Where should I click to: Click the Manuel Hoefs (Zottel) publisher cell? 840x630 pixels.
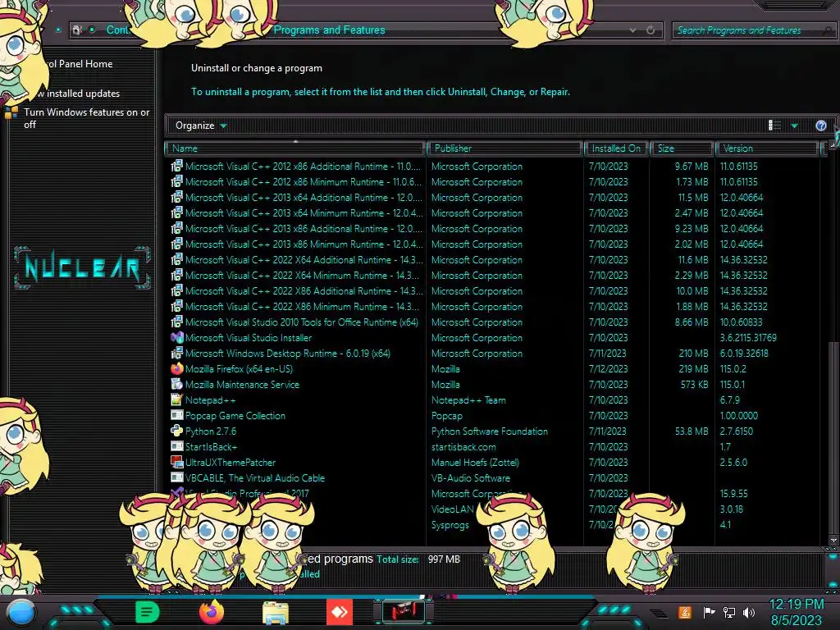[475, 463]
